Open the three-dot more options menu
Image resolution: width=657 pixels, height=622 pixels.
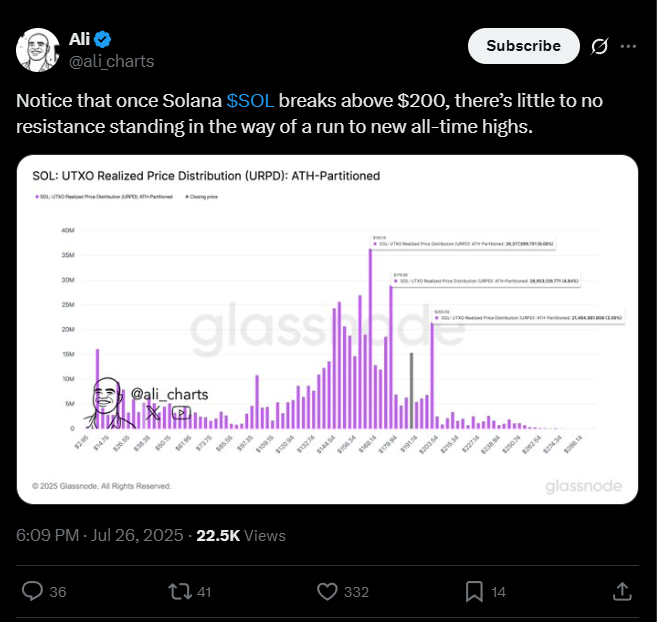[628, 46]
